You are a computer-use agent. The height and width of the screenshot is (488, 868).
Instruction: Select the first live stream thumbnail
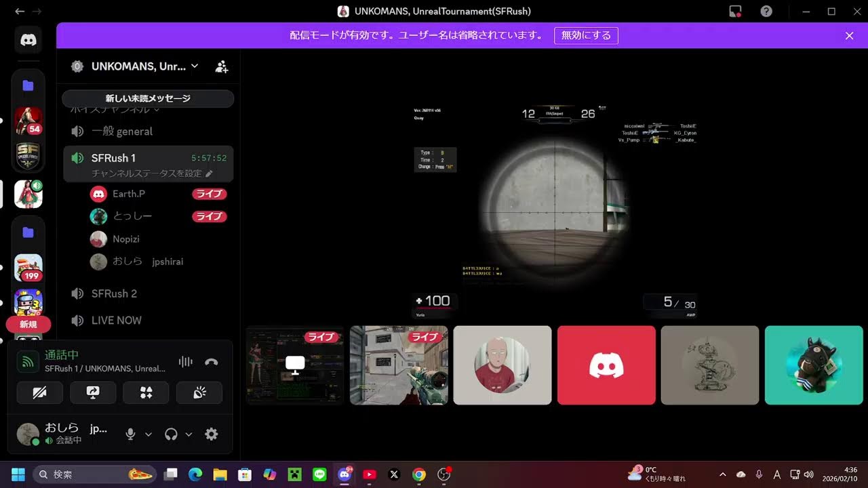pos(295,365)
